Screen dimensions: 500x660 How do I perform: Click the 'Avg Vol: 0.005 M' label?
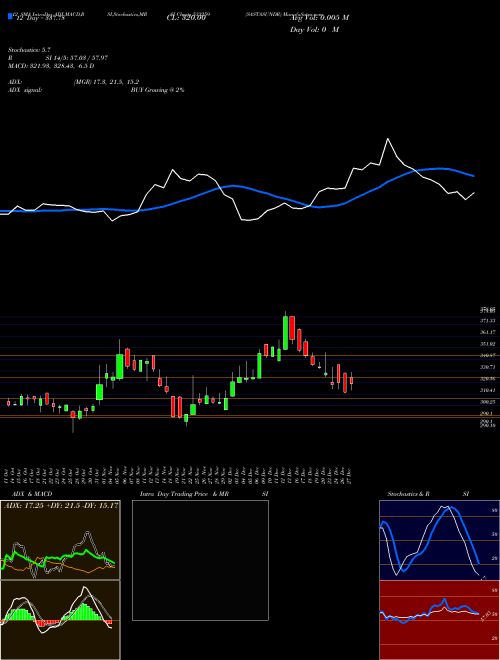[319, 18]
